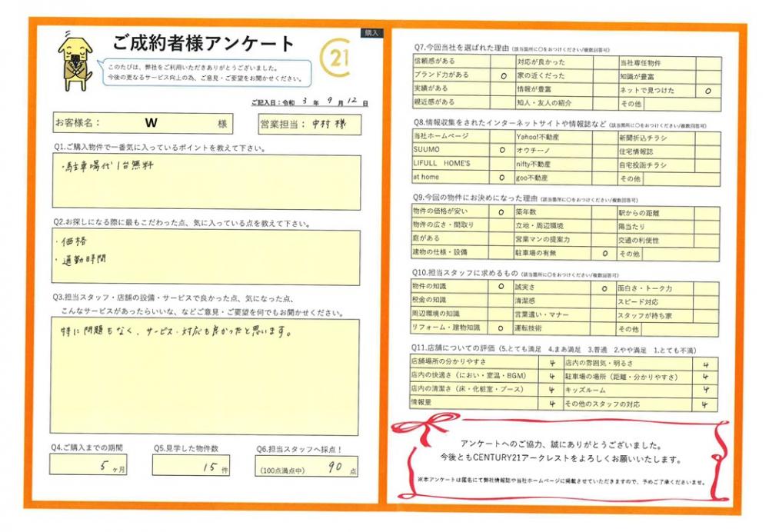Toggle the ネットで見つけた checkbox in Q7

pos(707,90)
